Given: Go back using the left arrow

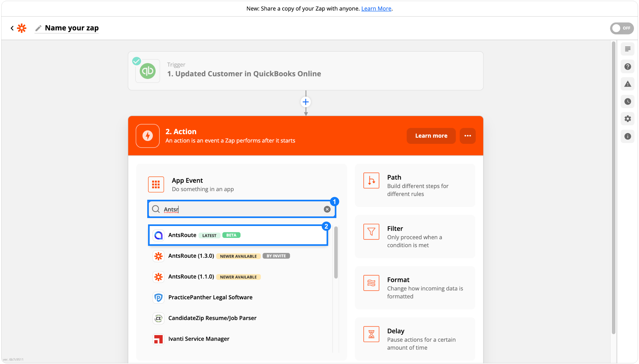Looking at the screenshot, I should click(x=12, y=28).
